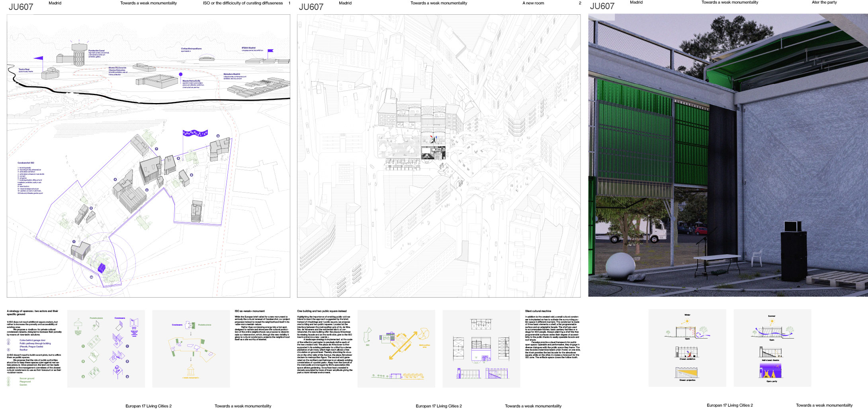
Task: Click the purple Open party diagram
Action: tap(770, 371)
